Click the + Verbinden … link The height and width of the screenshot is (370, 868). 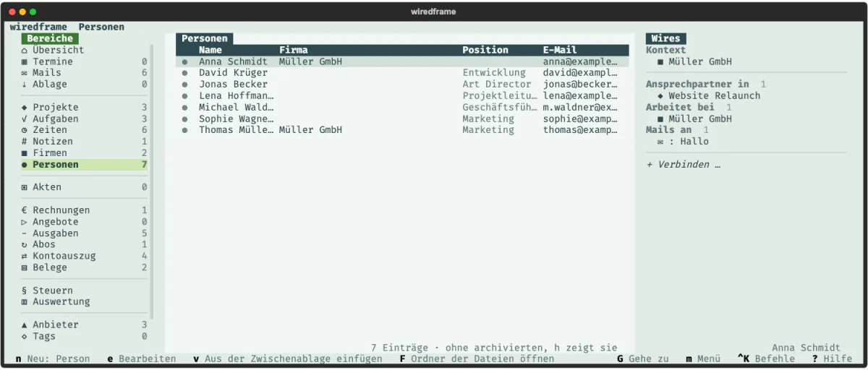683,165
